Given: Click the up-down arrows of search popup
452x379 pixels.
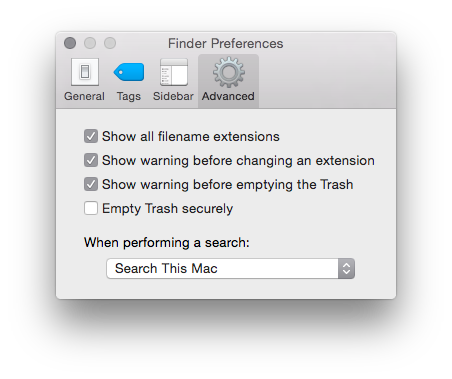Looking at the screenshot, I should pyautogui.click(x=346, y=268).
